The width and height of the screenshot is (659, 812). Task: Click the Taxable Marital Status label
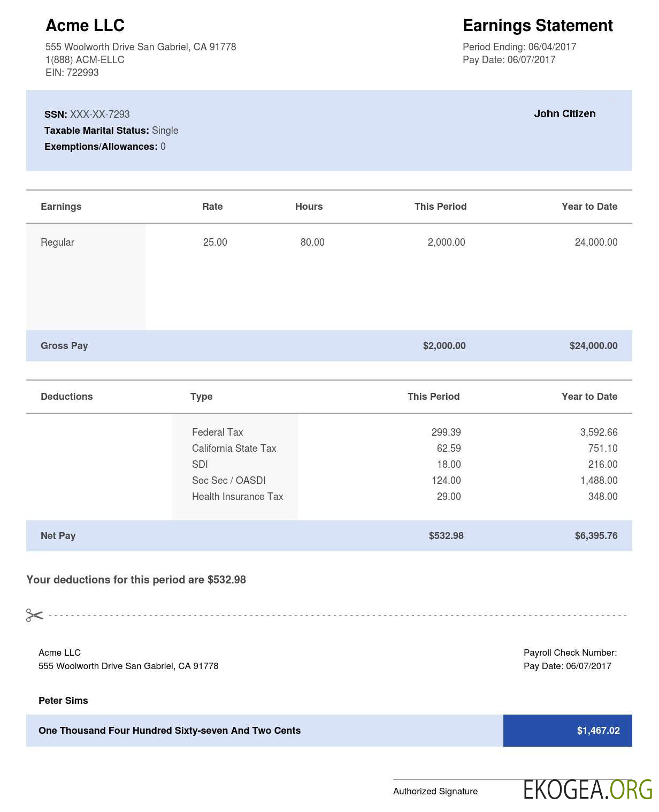[x=96, y=131]
